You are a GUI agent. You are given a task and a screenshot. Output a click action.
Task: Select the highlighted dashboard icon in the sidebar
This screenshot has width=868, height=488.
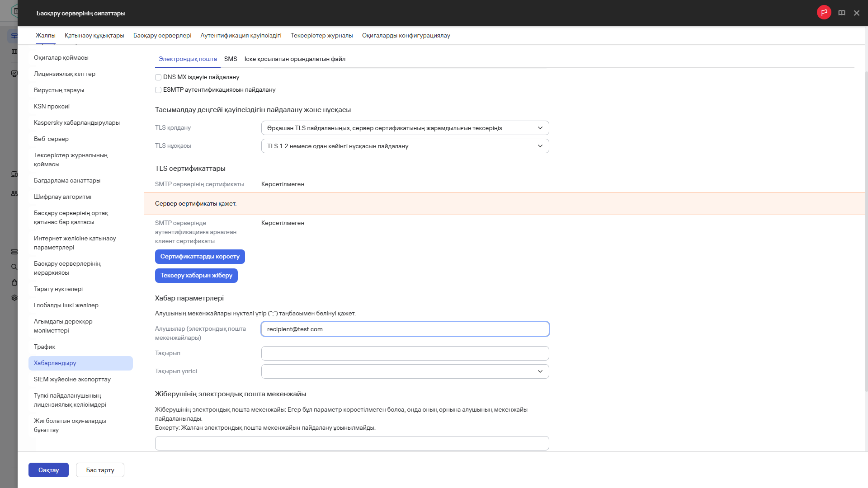point(14,35)
